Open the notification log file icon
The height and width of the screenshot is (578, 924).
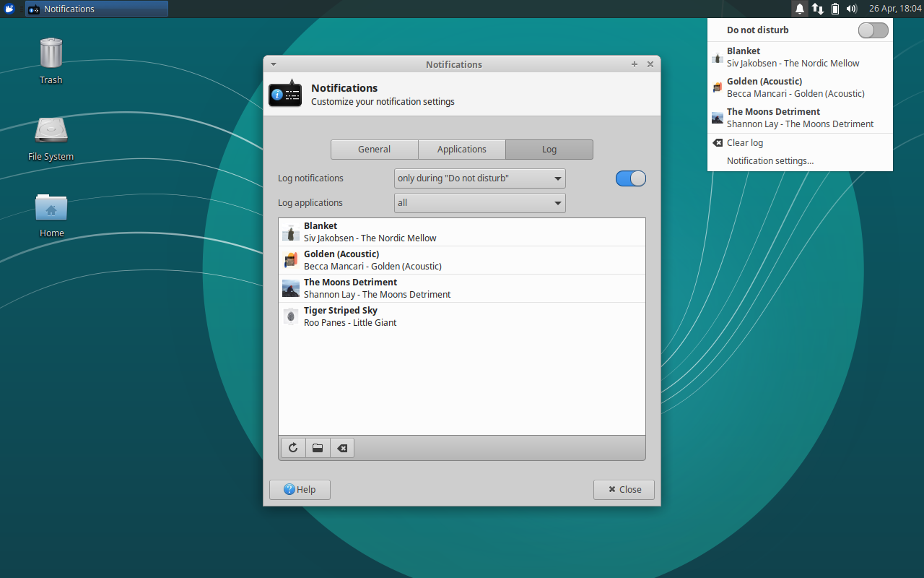coord(317,447)
